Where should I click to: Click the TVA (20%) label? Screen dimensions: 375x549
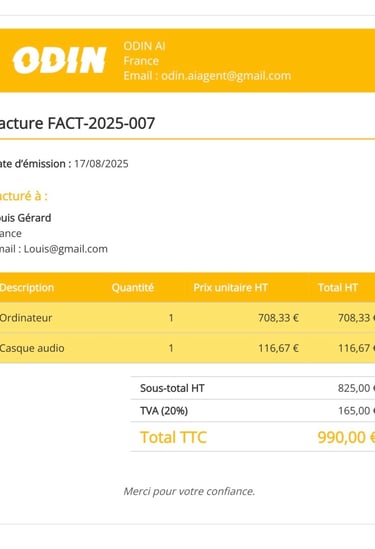click(164, 411)
